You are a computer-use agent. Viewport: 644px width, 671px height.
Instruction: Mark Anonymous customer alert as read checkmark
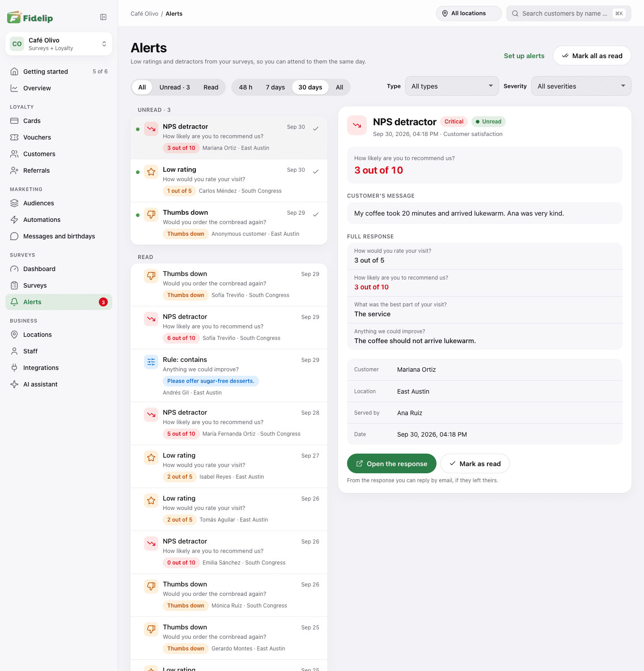pyautogui.click(x=316, y=214)
